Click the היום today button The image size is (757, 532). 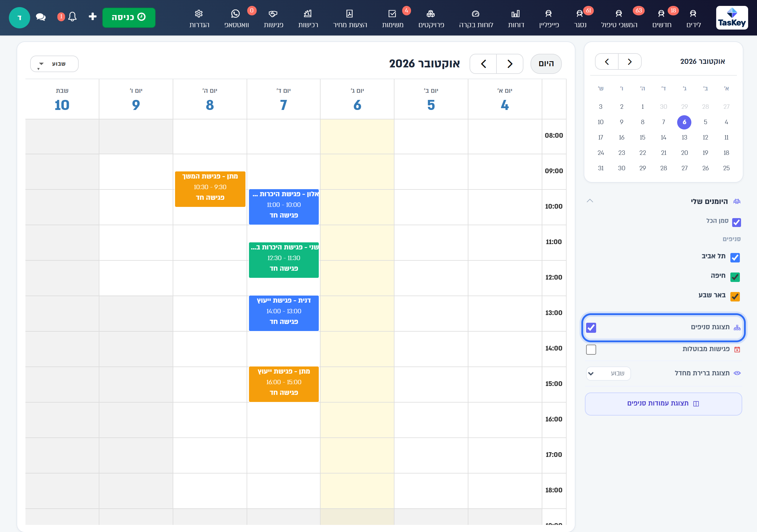pyautogui.click(x=546, y=64)
